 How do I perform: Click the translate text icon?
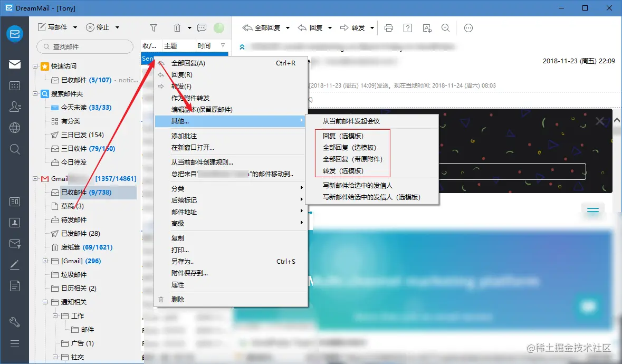pyautogui.click(x=427, y=28)
